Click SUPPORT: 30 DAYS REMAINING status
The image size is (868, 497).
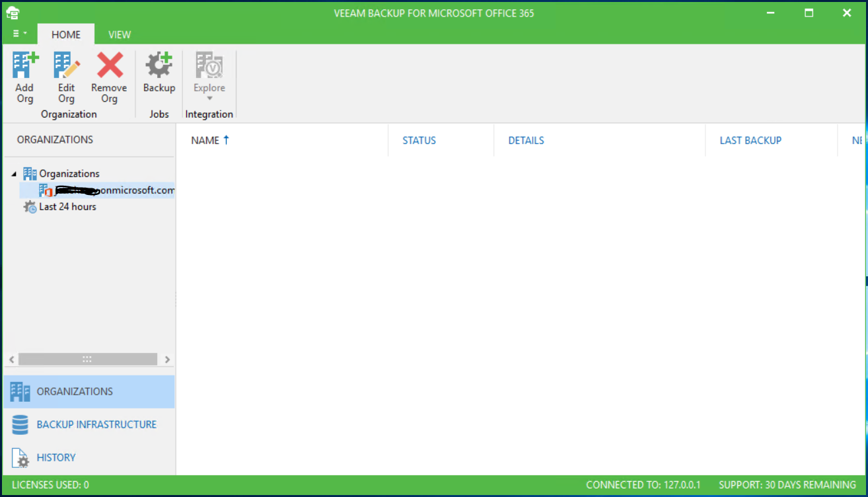tap(787, 485)
